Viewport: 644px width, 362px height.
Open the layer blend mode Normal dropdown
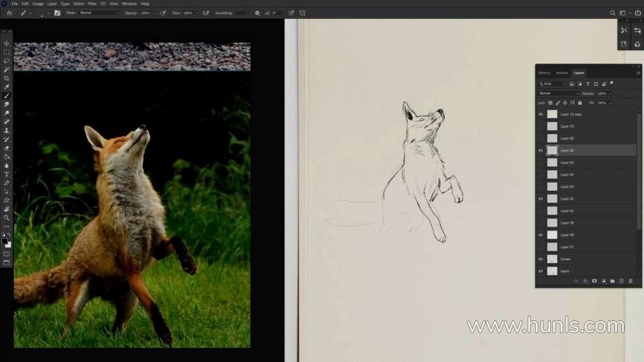click(x=558, y=93)
